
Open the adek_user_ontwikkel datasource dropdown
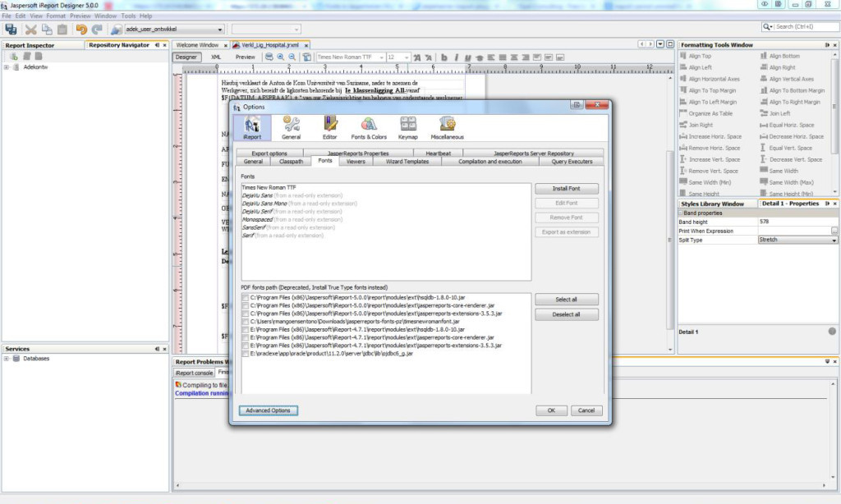click(x=220, y=30)
